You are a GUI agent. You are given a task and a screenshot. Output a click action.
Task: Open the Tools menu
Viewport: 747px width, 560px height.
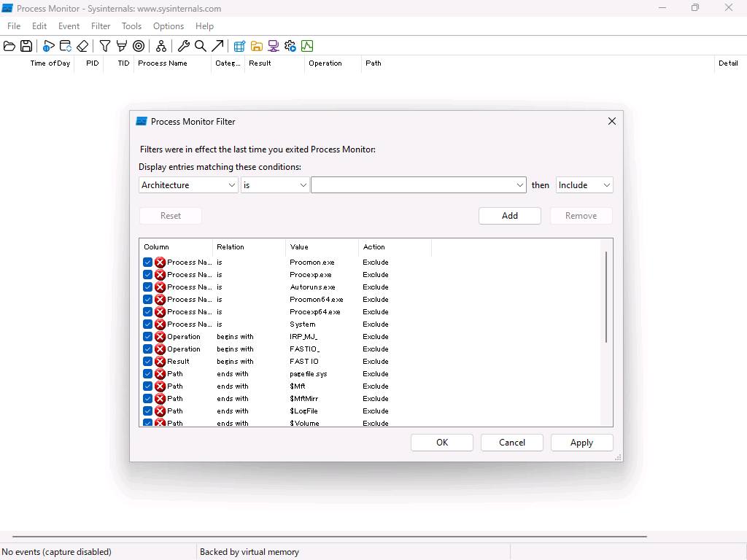pyautogui.click(x=131, y=26)
